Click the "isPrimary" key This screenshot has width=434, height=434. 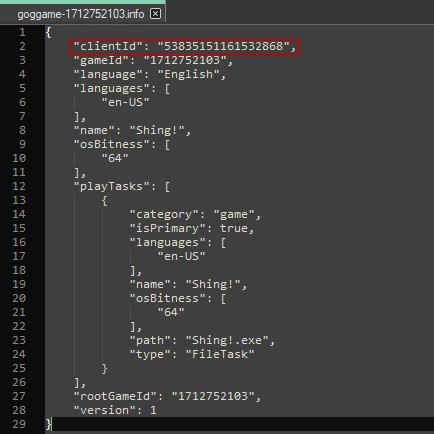168,228
